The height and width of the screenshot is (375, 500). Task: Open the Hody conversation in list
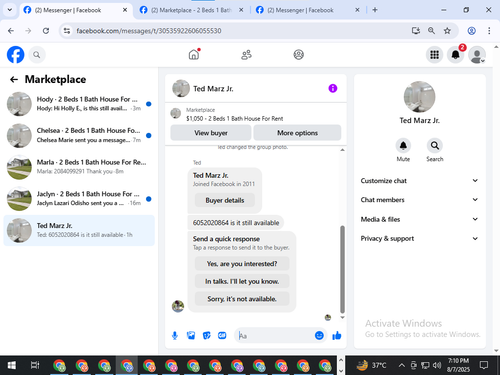tap(79, 104)
